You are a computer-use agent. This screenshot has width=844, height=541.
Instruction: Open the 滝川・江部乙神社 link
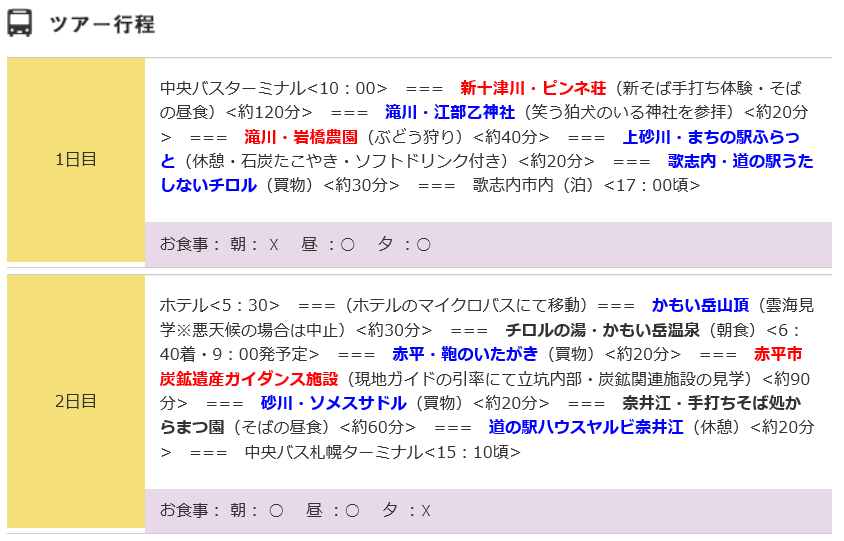pyautogui.click(x=449, y=111)
